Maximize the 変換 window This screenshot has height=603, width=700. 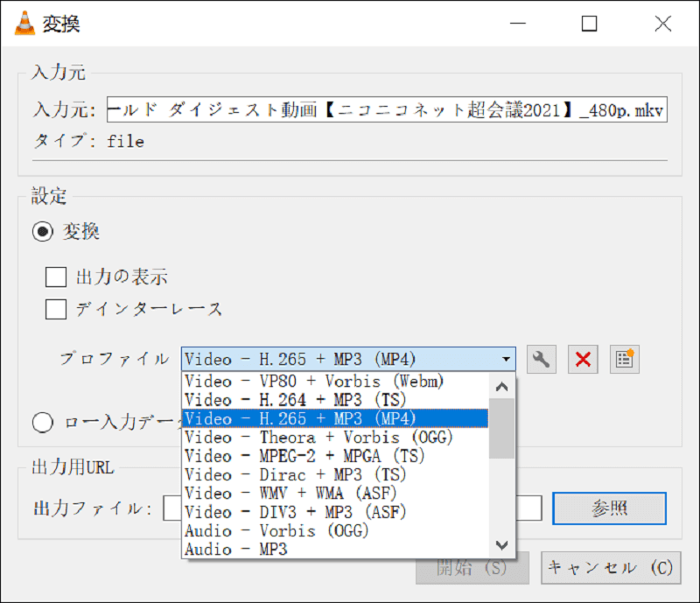pos(589,24)
